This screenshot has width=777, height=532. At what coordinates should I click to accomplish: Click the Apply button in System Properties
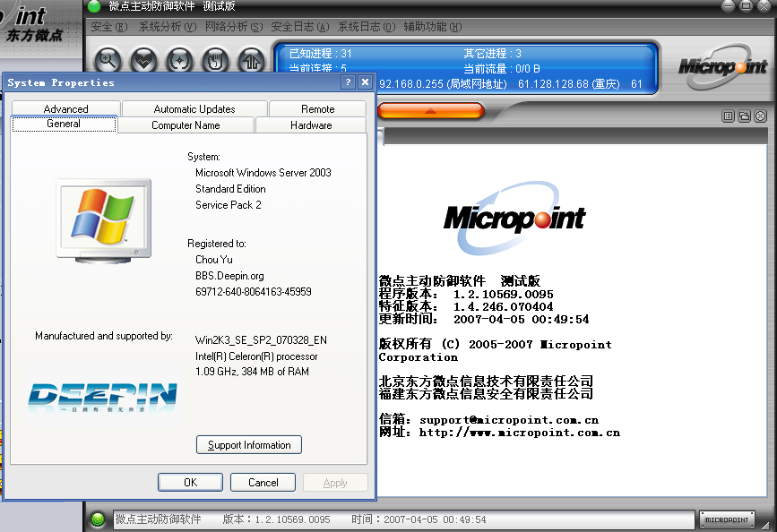click(335, 483)
